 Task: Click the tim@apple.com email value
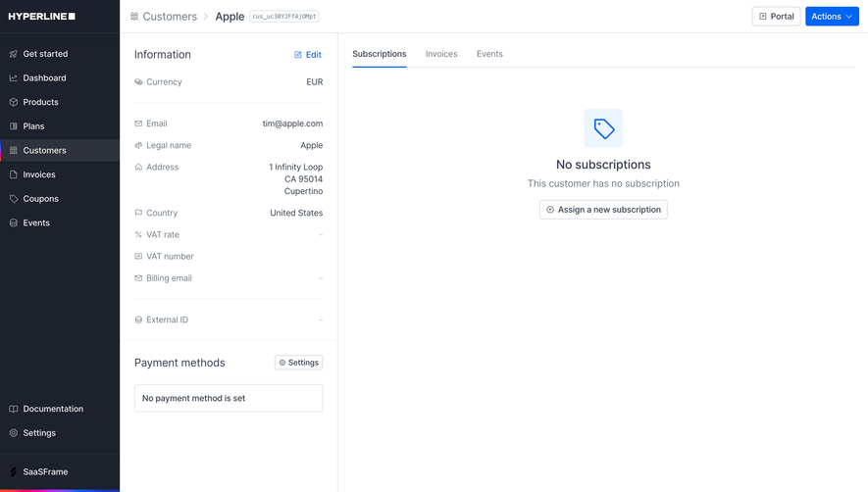pyautogui.click(x=292, y=123)
